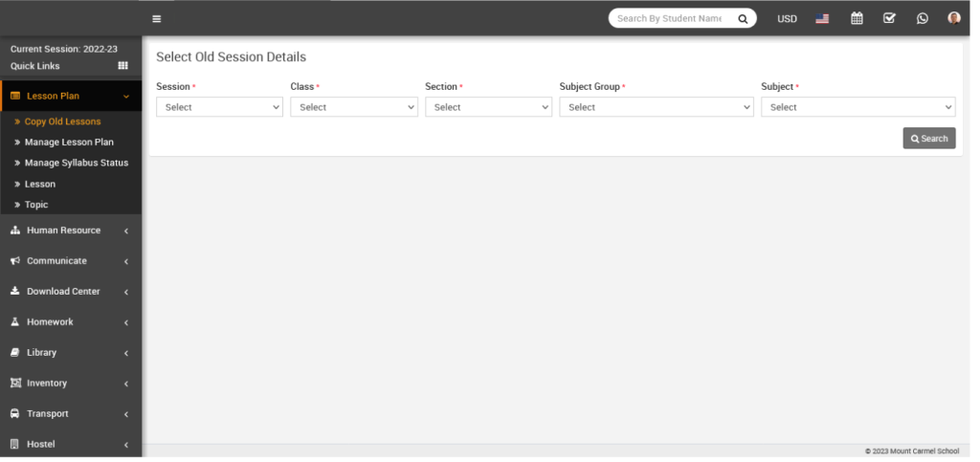Open the calendar icon in header
Image resolution: width=980 pixels, height=462 pixels.
click(x=857, y=18)
